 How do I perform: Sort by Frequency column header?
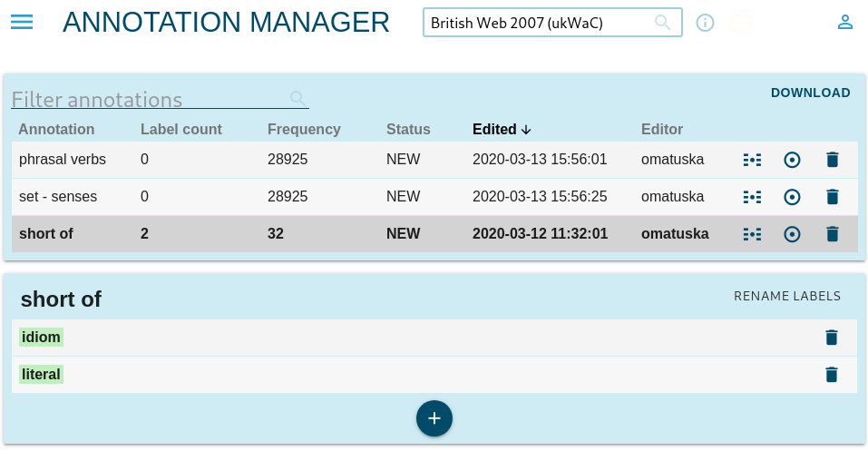coord(304,129)
